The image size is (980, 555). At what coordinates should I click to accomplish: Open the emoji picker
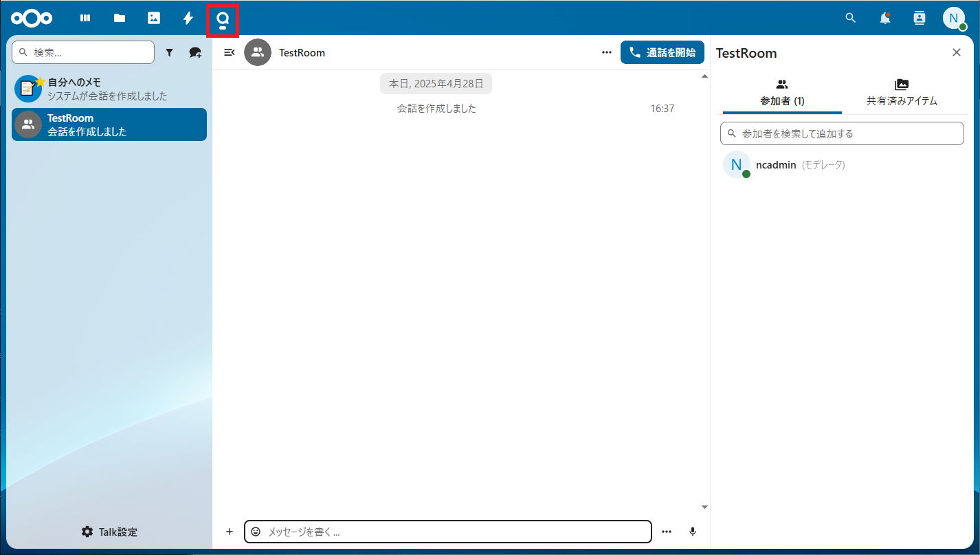coord(256,531)
